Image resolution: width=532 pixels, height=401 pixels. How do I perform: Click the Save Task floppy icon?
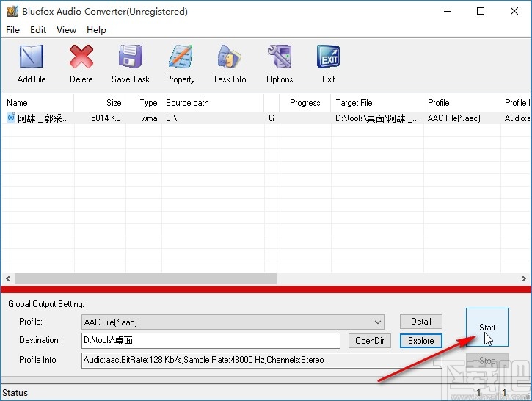[x=131, y=57]
